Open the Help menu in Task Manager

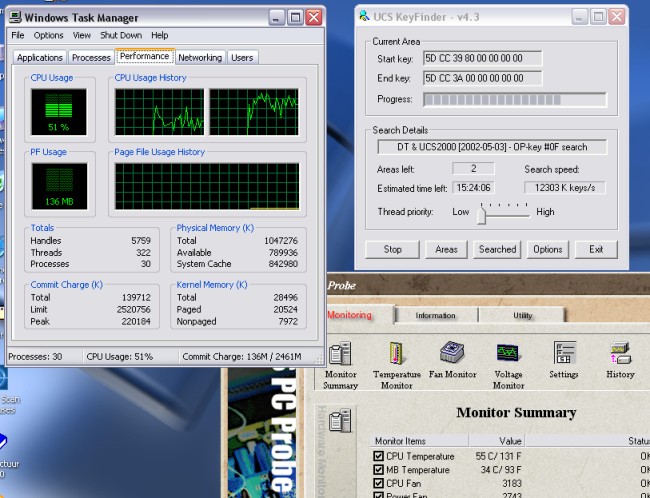pos(160,35)
